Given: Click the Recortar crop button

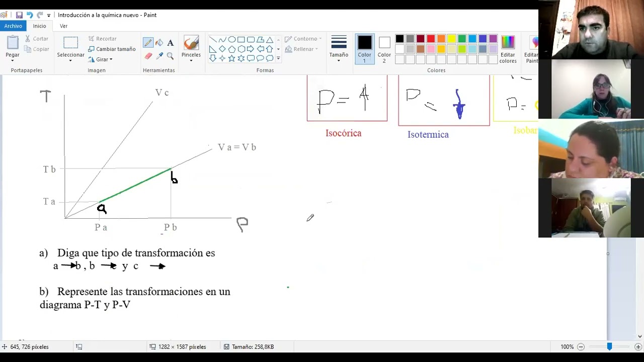Looking at the screenshot, I should [x=102, y=39].
